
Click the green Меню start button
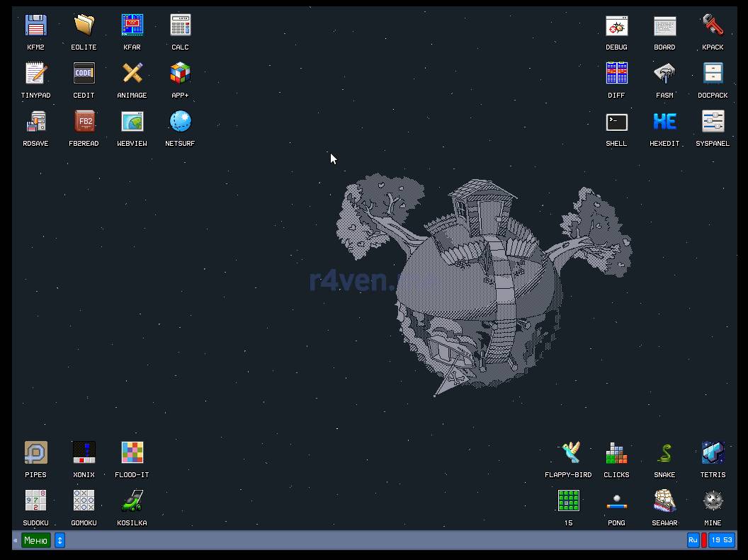coord(35,540)
